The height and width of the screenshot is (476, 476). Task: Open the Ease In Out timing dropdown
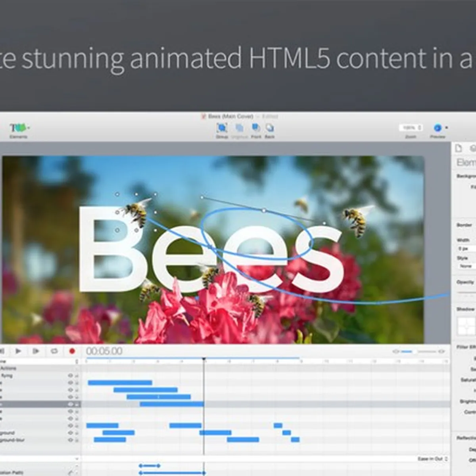point(432,459)
